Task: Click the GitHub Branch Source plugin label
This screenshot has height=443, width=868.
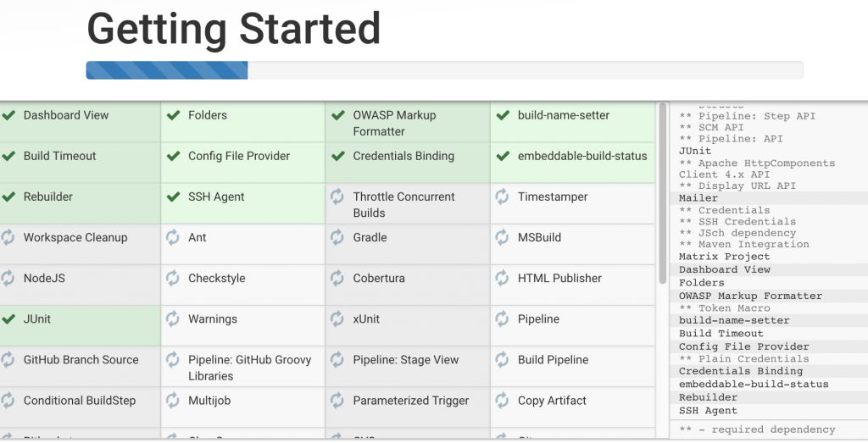Action: 81,360
